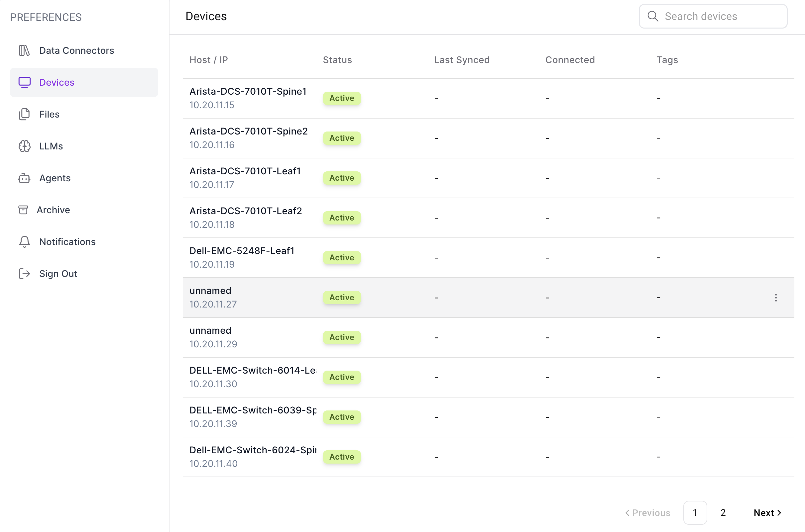Open the Notifications menu item
Screen dimensions: 805x532
[67, 242]
